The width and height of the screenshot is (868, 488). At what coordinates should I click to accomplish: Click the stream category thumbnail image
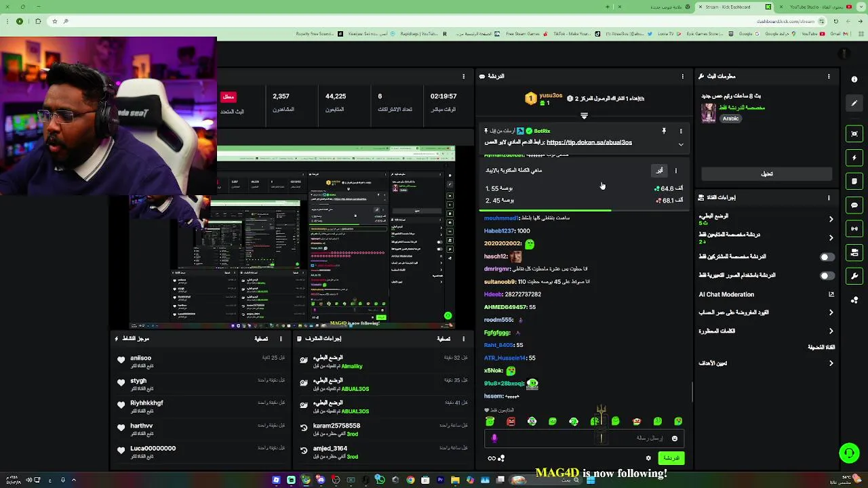tap(709, 113)
